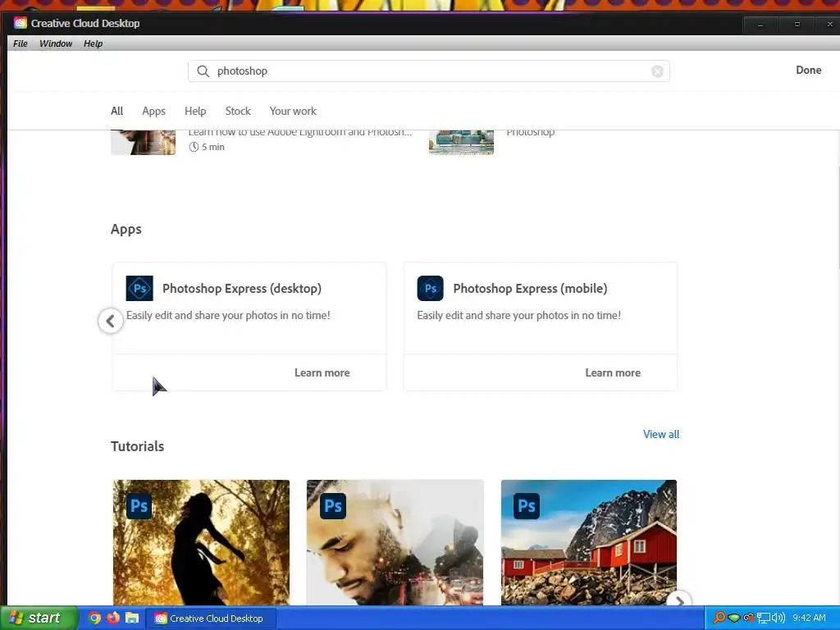Screen dimensions: 840x630
Task: Click the Photoshop Express (desktop) app icon
Action: pyautogui.click(x=139, y=288)
